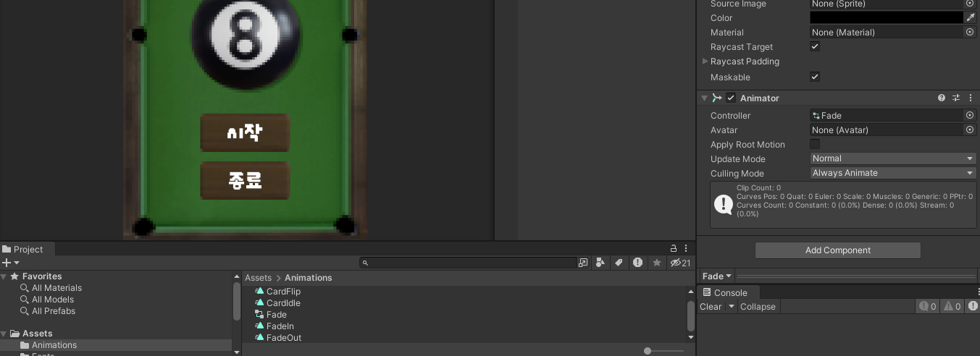Open the Clear options dropdown arrow
This screenshot has height=356, width=980.
click(x=732, y=307)
